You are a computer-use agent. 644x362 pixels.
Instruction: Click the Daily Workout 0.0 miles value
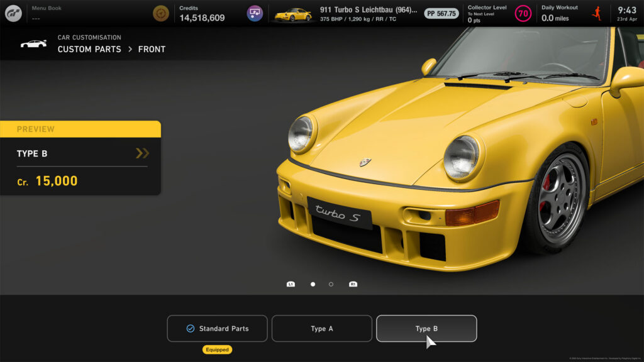pos(555,18)
